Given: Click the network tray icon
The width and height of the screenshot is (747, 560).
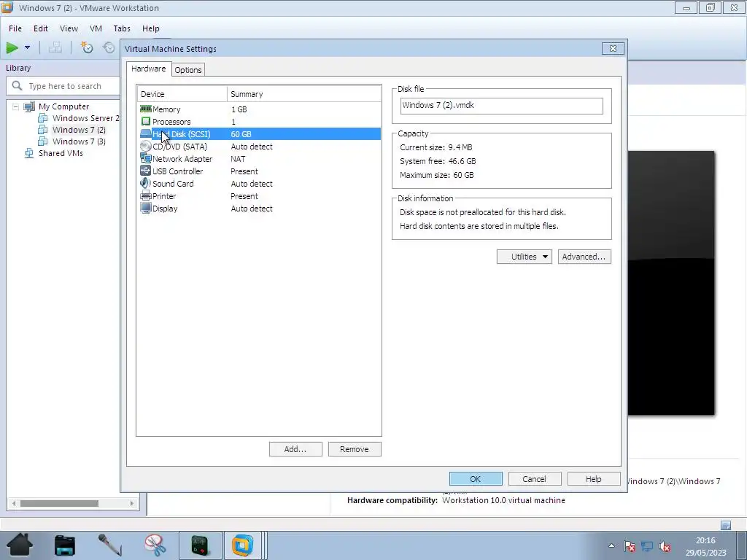Looking at the screenshot, I should [x=646, y=546].
